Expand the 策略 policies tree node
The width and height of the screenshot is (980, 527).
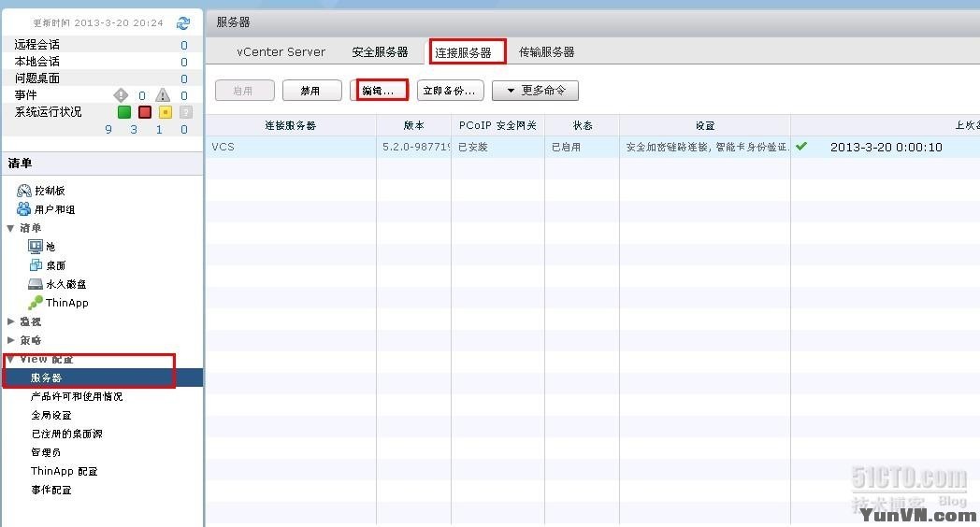pyautogui.click(x=10, y=340)
